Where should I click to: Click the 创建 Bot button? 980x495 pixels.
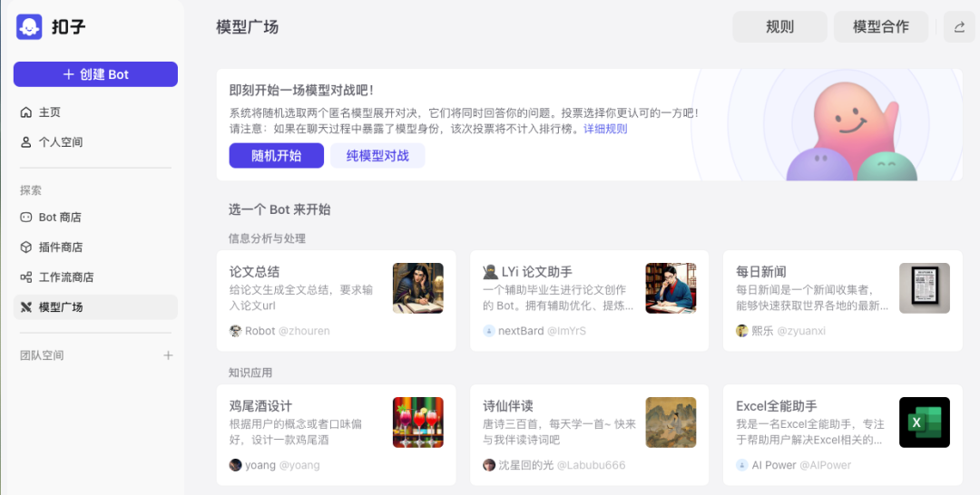point(95,74)
